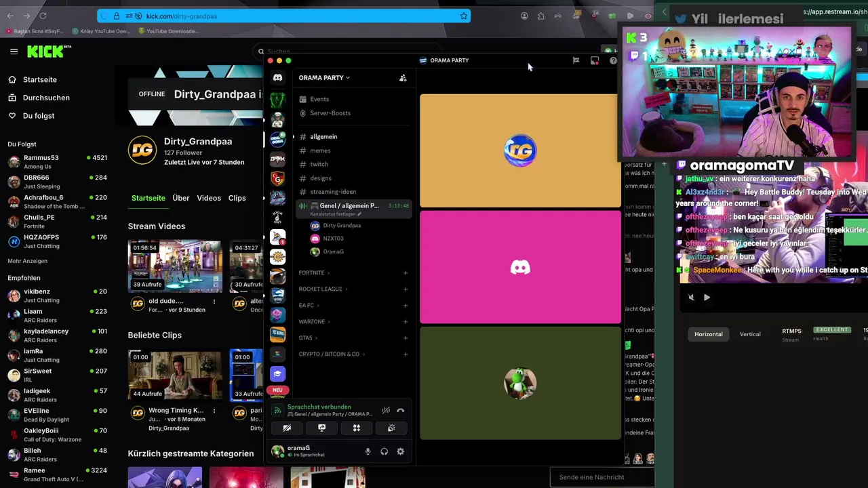Open Discord direct messages home icon

click(277, 78)
